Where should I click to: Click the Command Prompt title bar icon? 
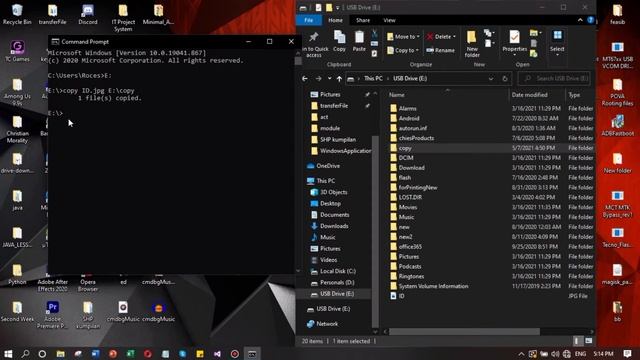tap(55, 42)
